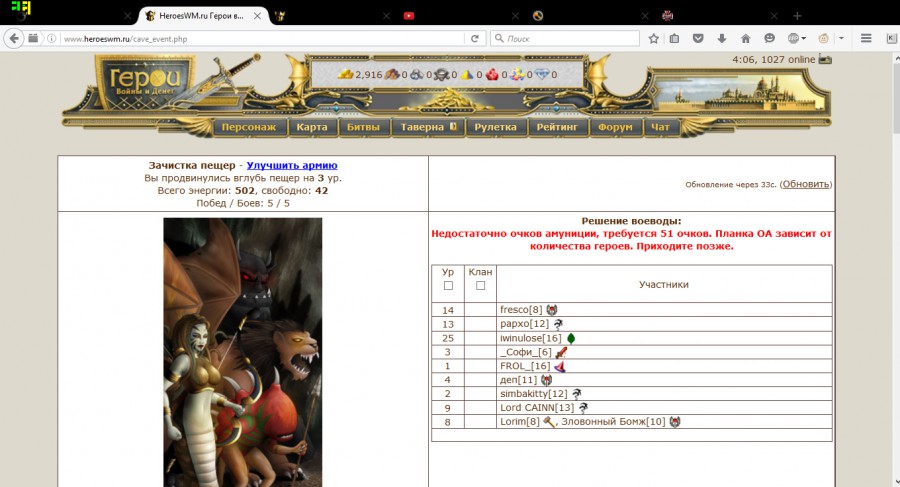This screenshot has height=487, width=900.
Task: Open Чат menu
Action: pos(660,127)
